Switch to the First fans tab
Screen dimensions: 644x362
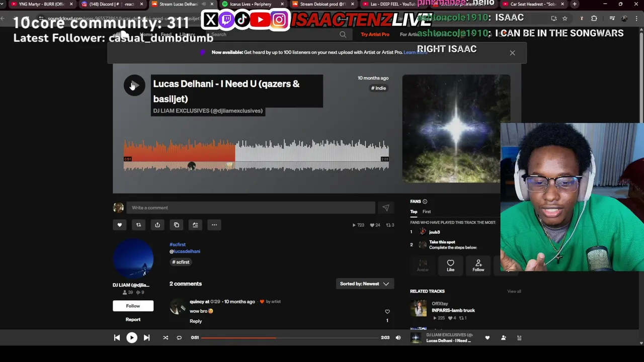tap(427, 212)
